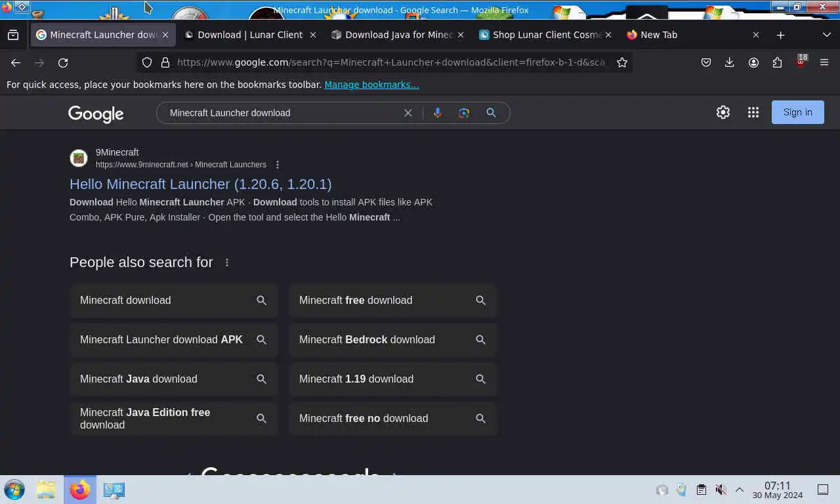The width and height of the screenshot is (840, 504).
Task: Open the Firefox hamburger application menu
Action: click(x=824, y=62)
